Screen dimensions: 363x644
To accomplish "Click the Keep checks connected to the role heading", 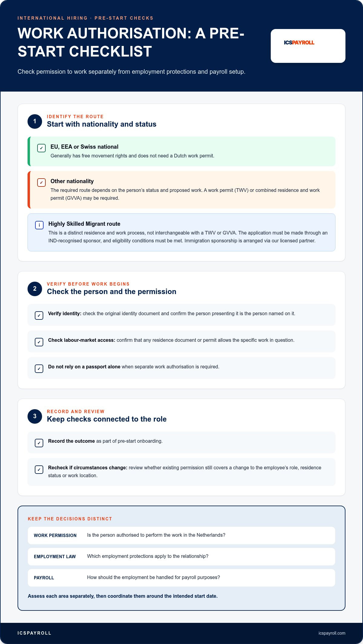I will [x=107, y=419].
